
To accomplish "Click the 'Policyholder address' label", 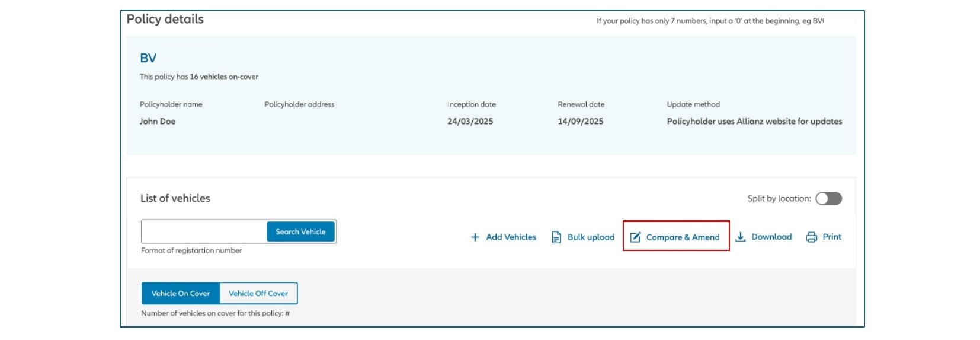I will coord(299,104).
